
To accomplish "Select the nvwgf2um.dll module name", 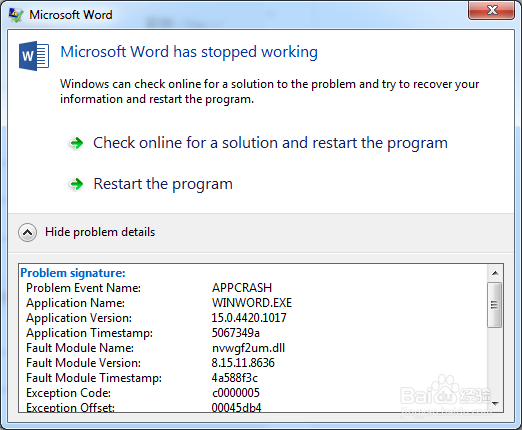I will coord(248,348).
